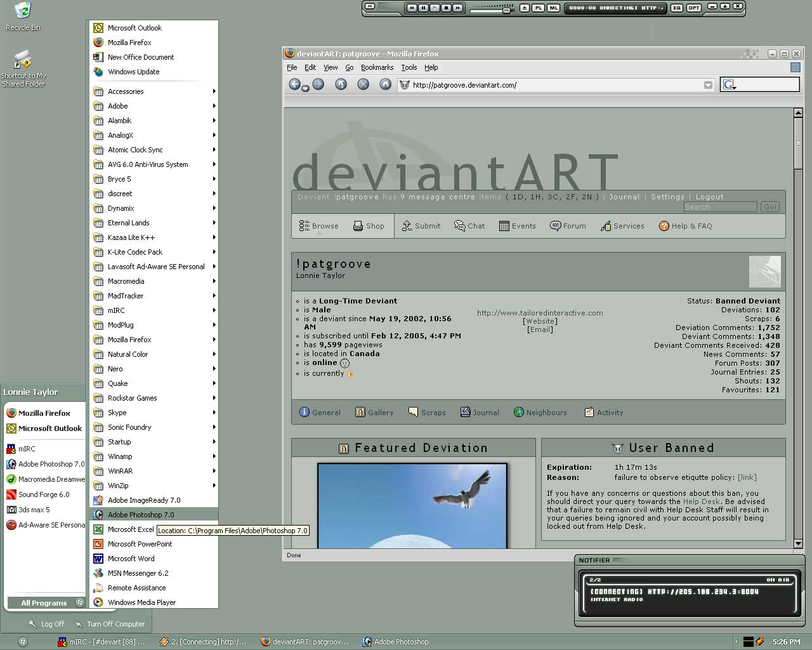Switch to the profile Gallery tab
This screenshot has width=812, height=650.
pyautogui.click(x=374, y=413)
